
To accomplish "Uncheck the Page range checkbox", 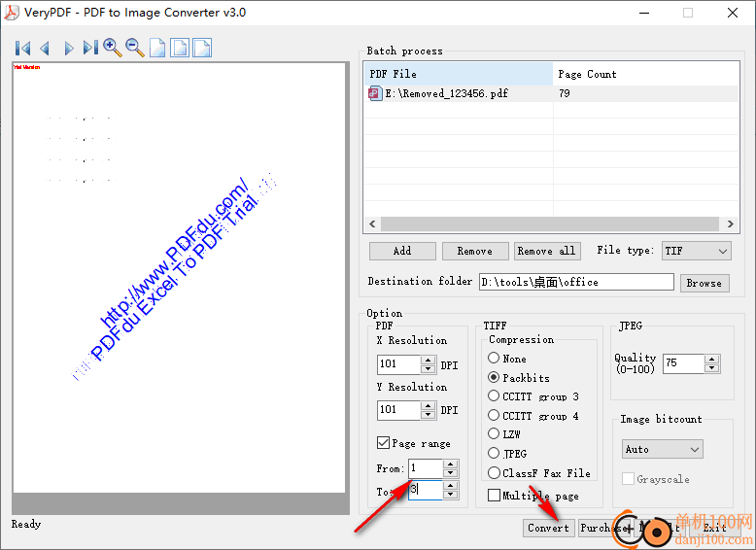I will pyautogui.click(x=383, y=442).
